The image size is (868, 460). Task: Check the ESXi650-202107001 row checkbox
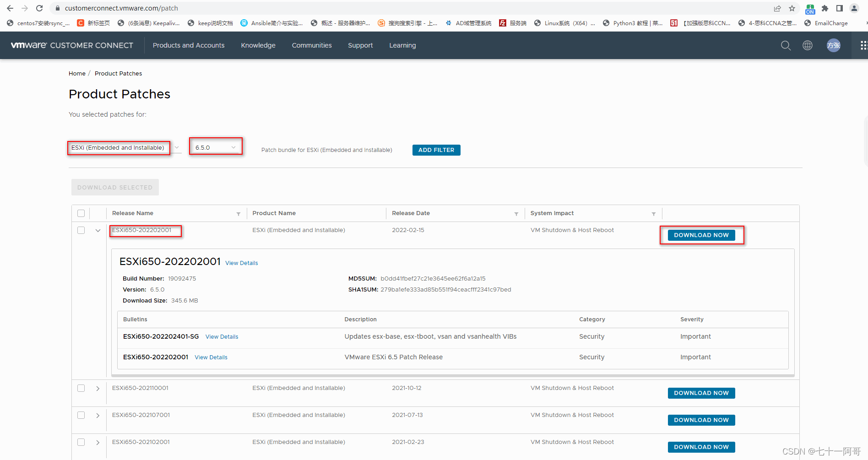pos(81,415)
